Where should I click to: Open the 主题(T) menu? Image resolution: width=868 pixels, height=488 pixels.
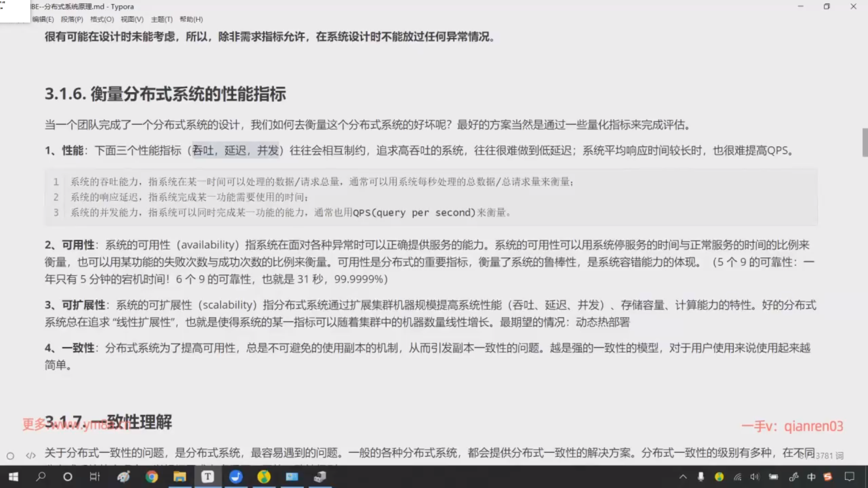pos(161,19)
